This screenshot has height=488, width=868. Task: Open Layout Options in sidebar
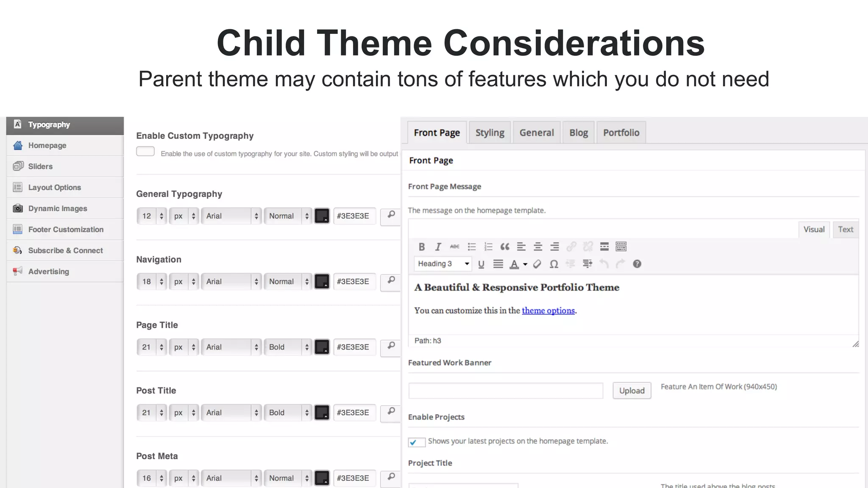(65, 187)
